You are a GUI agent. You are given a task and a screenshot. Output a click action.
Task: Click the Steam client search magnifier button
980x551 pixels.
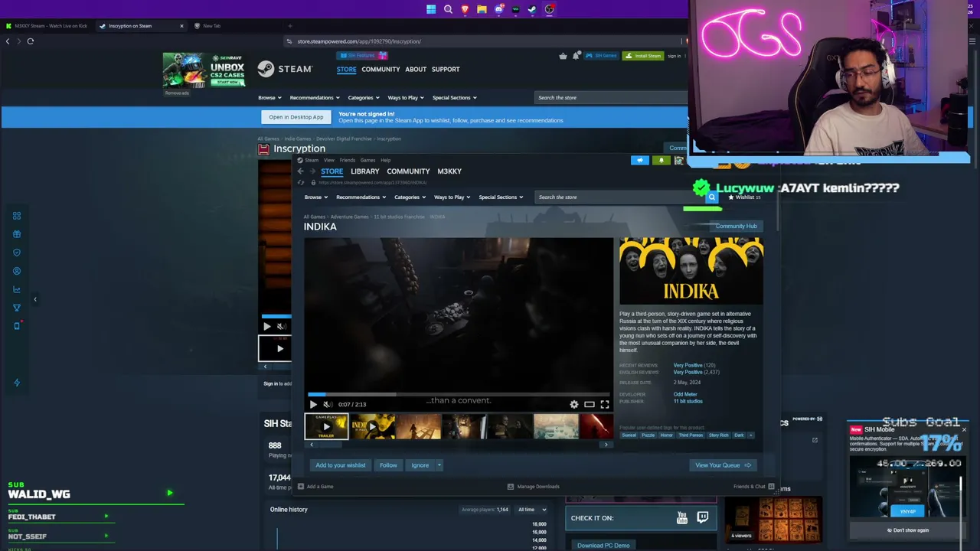coord(712,197)
